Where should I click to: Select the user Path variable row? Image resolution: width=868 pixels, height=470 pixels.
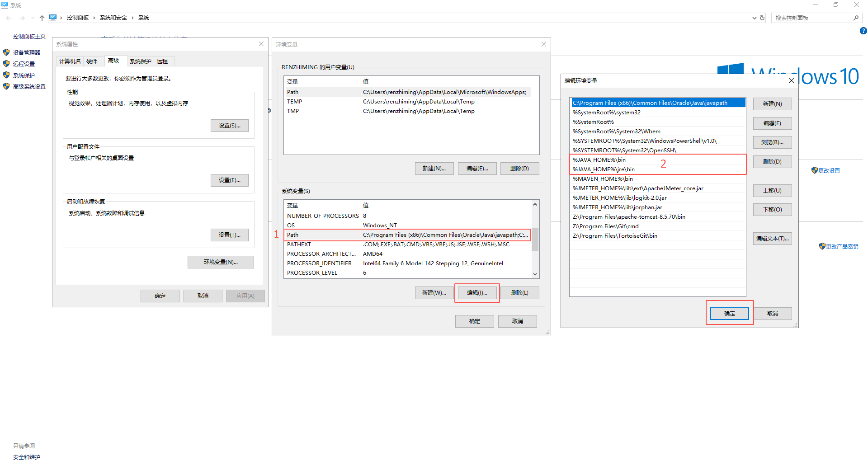[407, 92]
